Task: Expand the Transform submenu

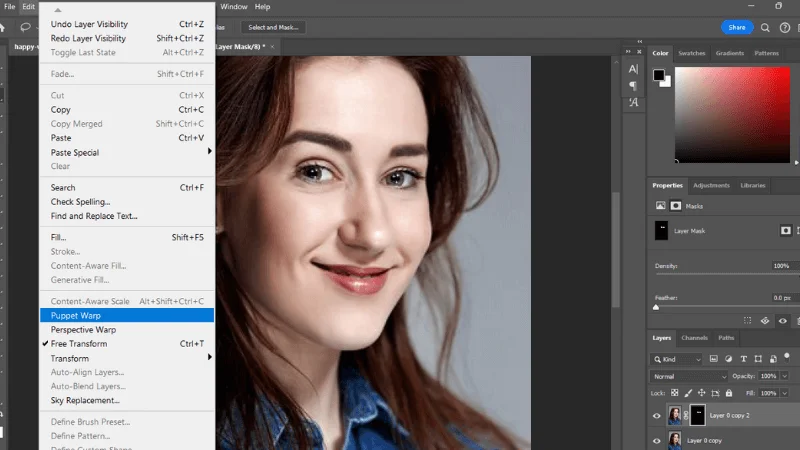Action: pyautogui.click(x=127, y=358)
